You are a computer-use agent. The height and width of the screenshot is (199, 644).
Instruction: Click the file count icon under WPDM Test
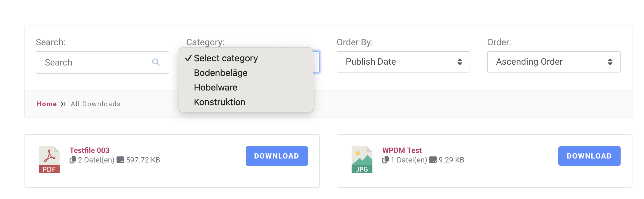coord(385,160)
